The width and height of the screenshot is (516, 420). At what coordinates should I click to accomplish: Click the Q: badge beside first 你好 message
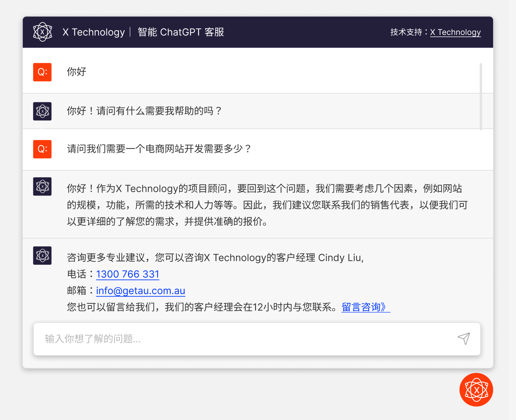pos(42,72)
